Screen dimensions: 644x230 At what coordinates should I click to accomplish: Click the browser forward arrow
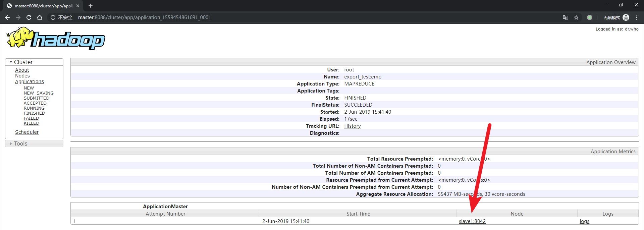(x=18, y=17)
